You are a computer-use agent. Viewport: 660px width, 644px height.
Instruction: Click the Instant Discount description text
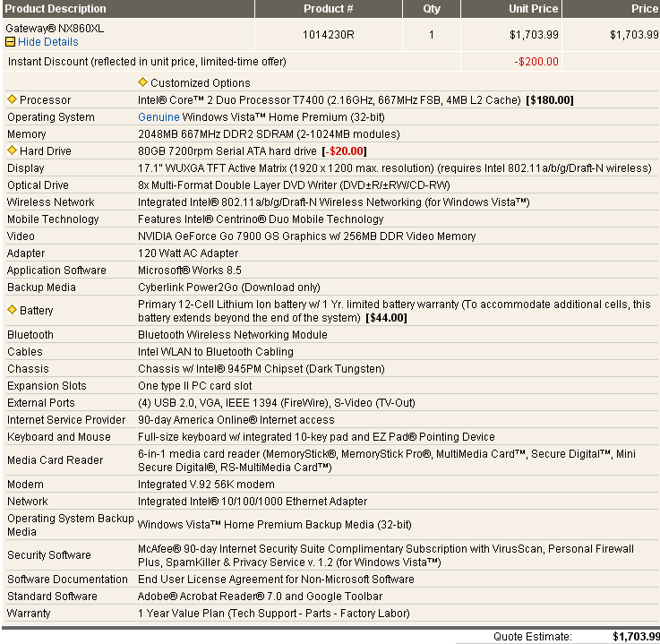(x=148, y=62)
